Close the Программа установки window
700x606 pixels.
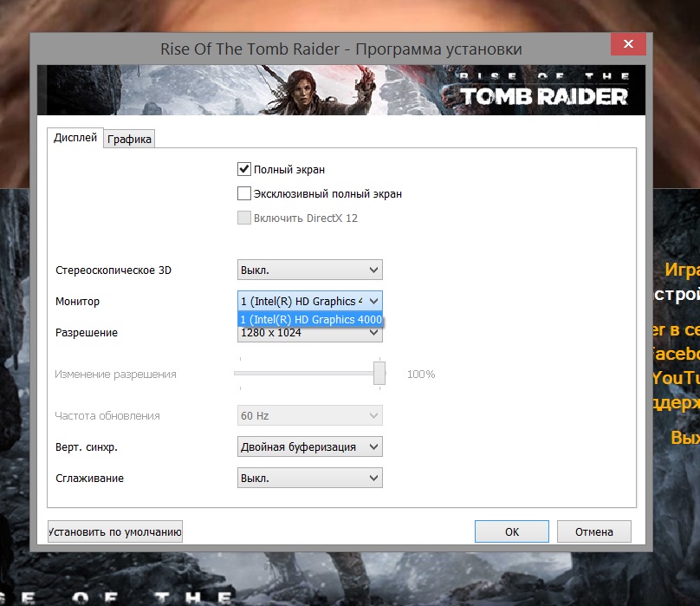point(628,44)
